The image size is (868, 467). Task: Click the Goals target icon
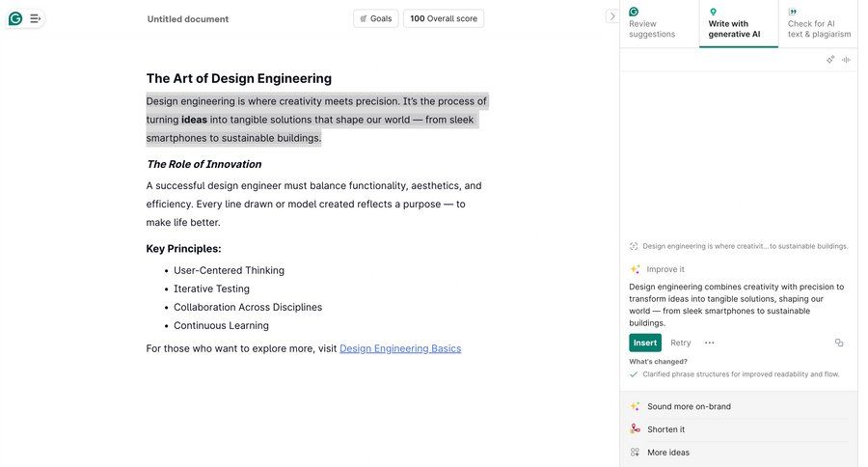click(x=364, y=19)
